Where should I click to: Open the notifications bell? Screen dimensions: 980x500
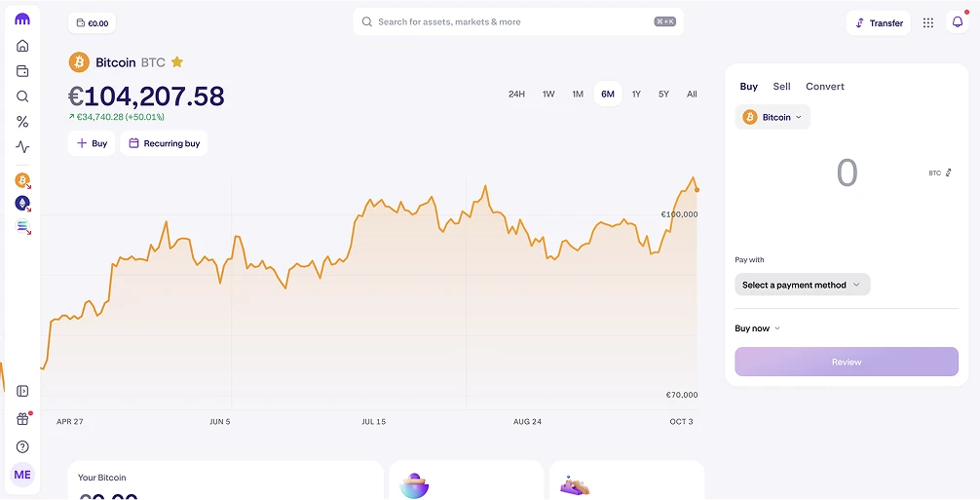[957, 22]
